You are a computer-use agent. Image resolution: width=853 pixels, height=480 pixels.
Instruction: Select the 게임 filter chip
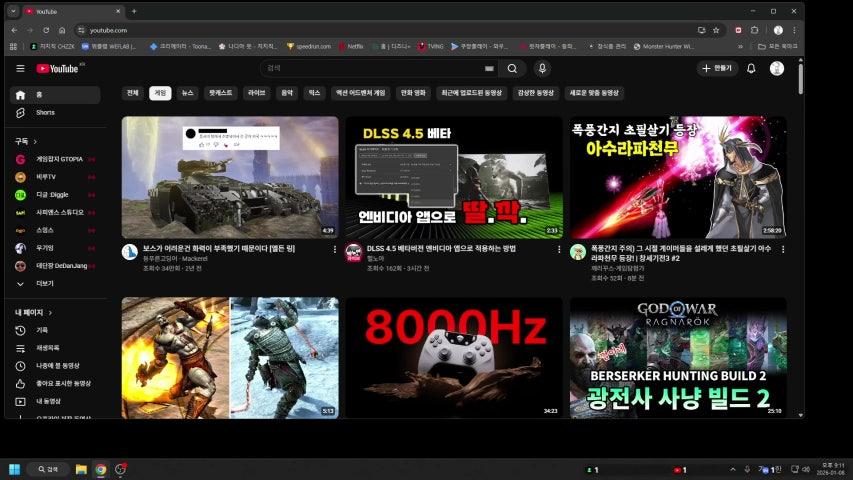(160, 93)
